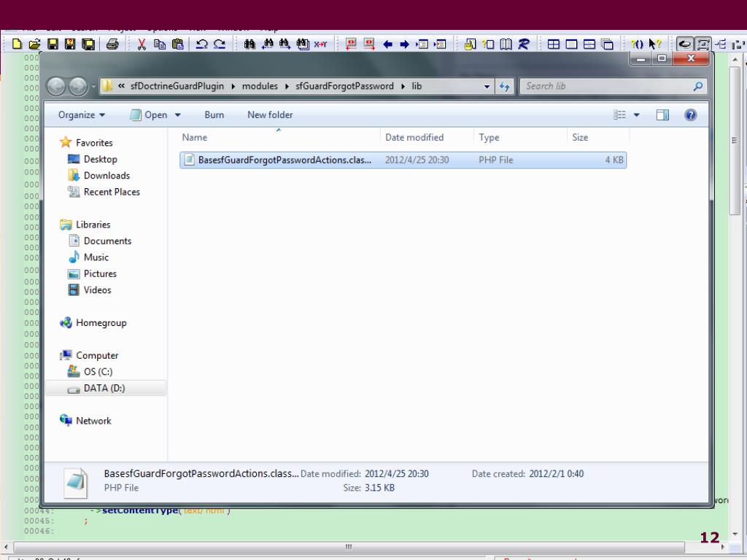
Task: Open the Documents library
Action: coord(107,241)
